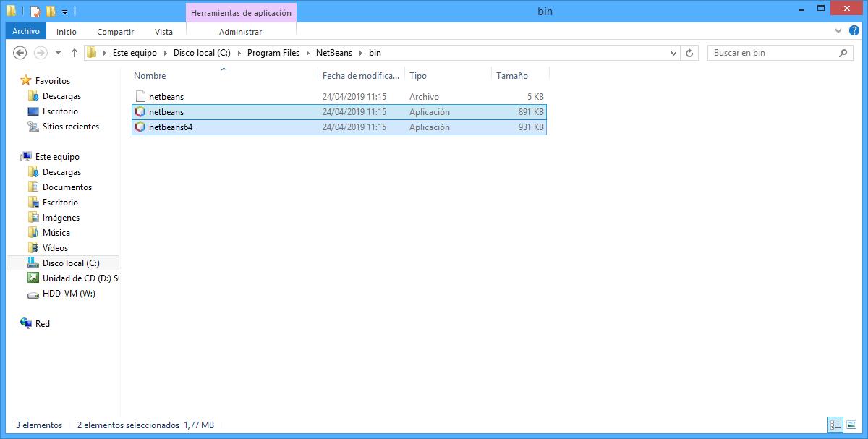Select Este equipo in navigation pane

tap(57, 157)
